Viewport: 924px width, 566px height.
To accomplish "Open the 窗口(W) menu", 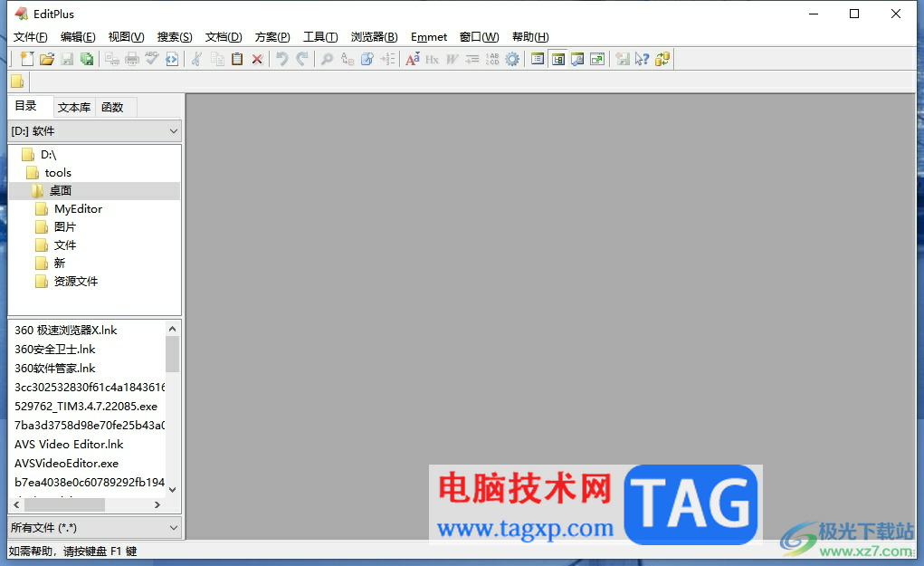I will 479,37.
